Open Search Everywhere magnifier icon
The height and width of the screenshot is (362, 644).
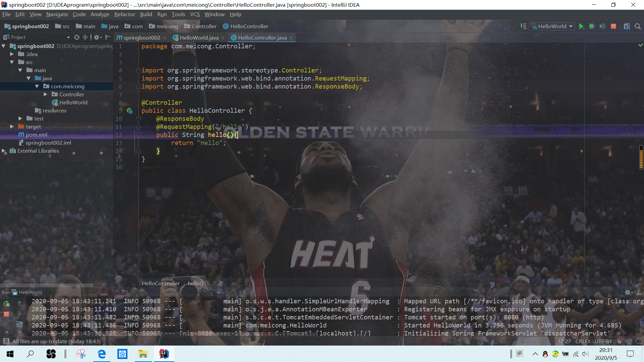click(x=638, y=26)
